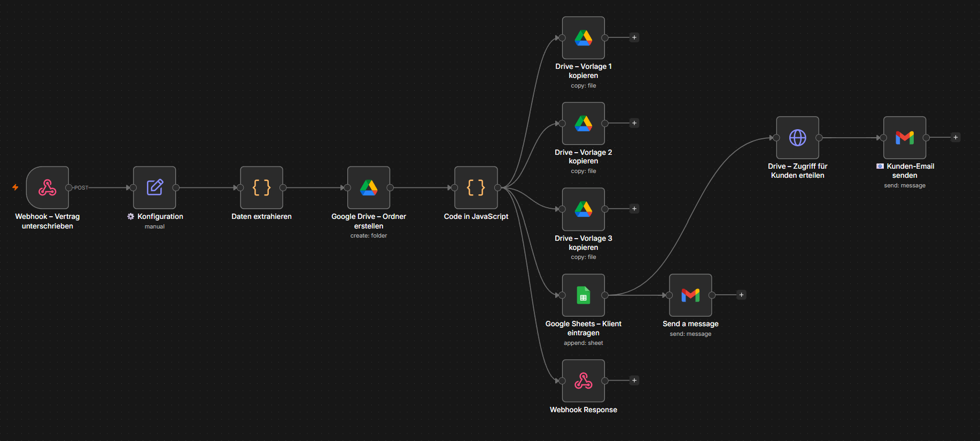Select Drive – Vorlage 2 kopieren node
The image size is (980, 441).
584,123
